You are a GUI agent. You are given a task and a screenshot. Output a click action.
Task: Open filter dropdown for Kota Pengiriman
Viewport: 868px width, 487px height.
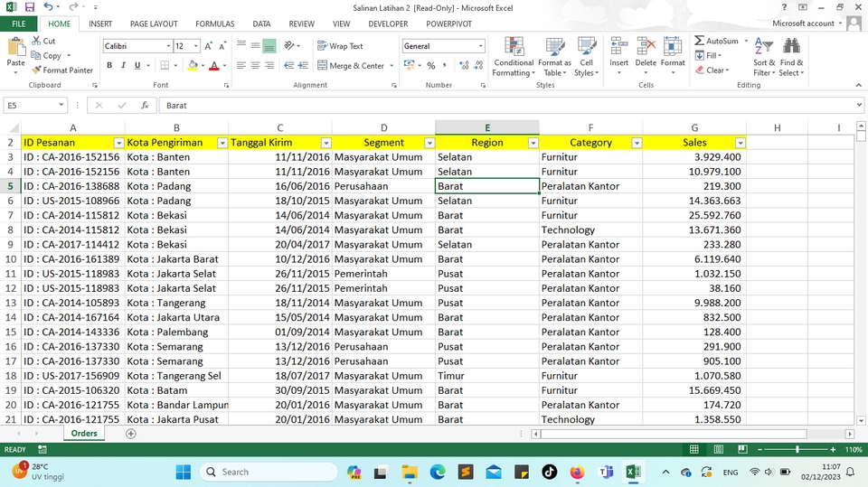[222, 143]
